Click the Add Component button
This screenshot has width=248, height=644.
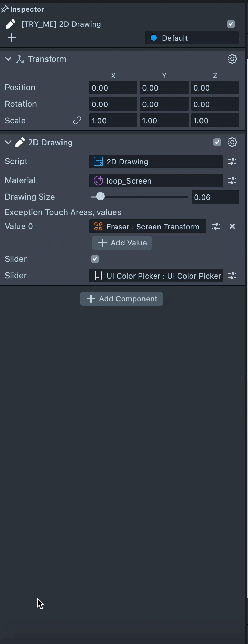tap(122, 299)
